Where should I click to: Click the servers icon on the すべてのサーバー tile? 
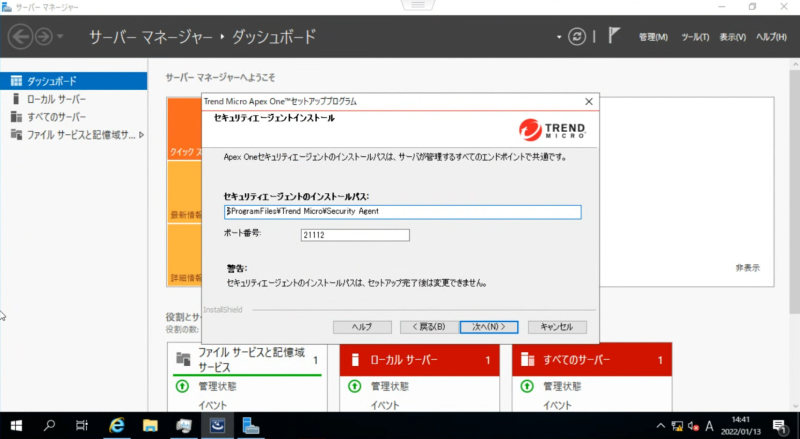coord(527,360)
